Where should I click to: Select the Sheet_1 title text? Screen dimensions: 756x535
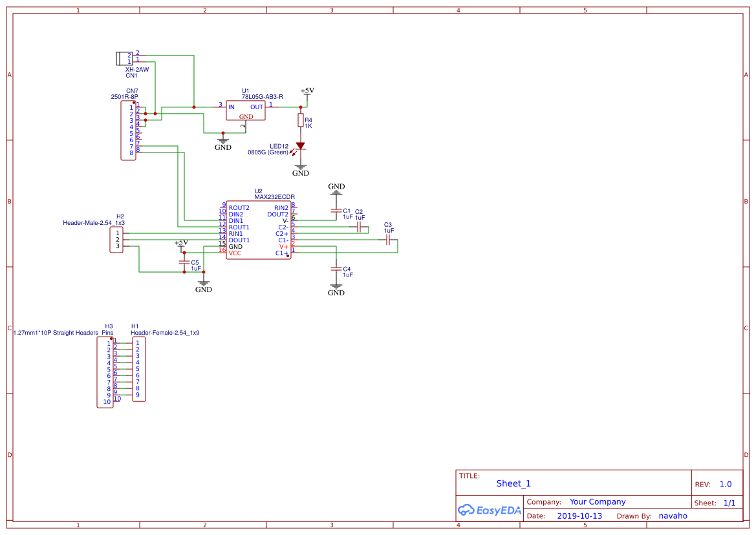(x=513, y=483)
